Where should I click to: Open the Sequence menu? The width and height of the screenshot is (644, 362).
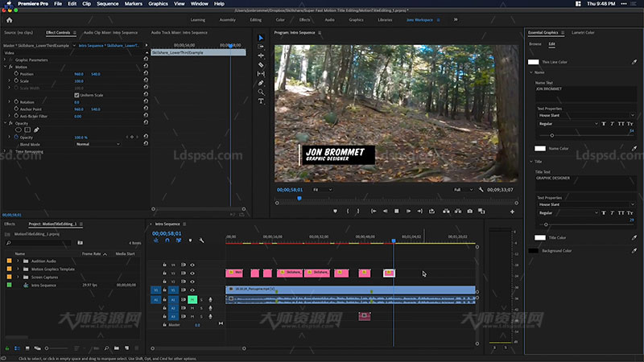[108, 4]
